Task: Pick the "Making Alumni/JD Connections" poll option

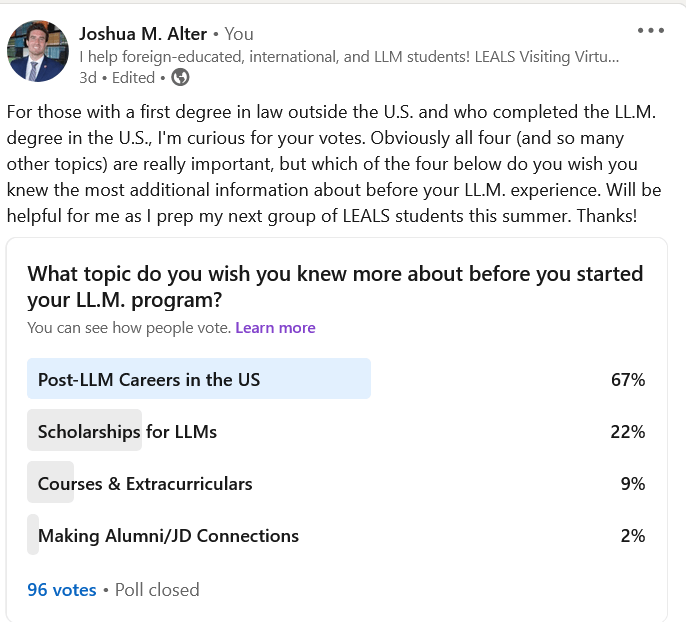Action: pos(168,536)
